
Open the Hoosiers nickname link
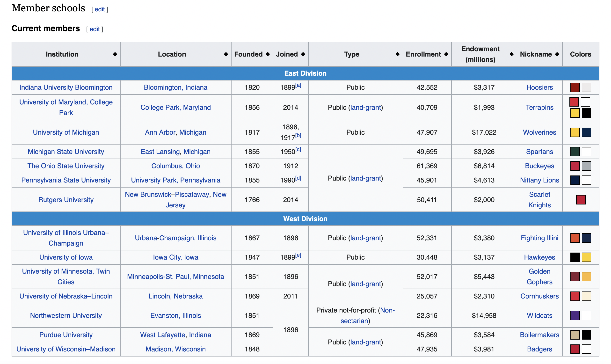coord(540,87)
